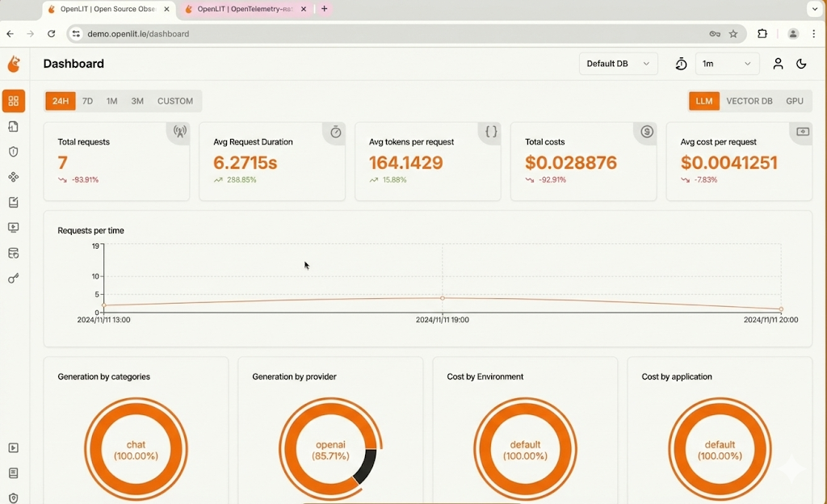Screen dimensions: 827x504
Task: Select the 1M time range
Action: coord(111,101)
